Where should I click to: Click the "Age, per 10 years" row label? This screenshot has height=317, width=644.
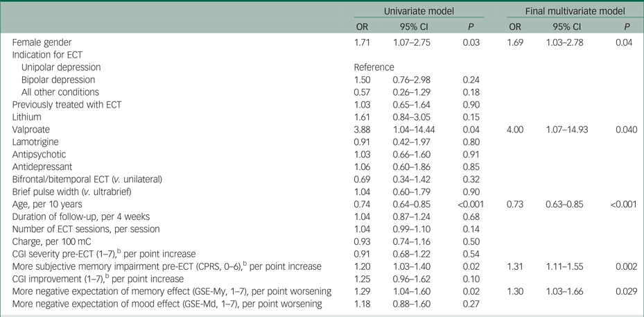[x=47, y=204]
